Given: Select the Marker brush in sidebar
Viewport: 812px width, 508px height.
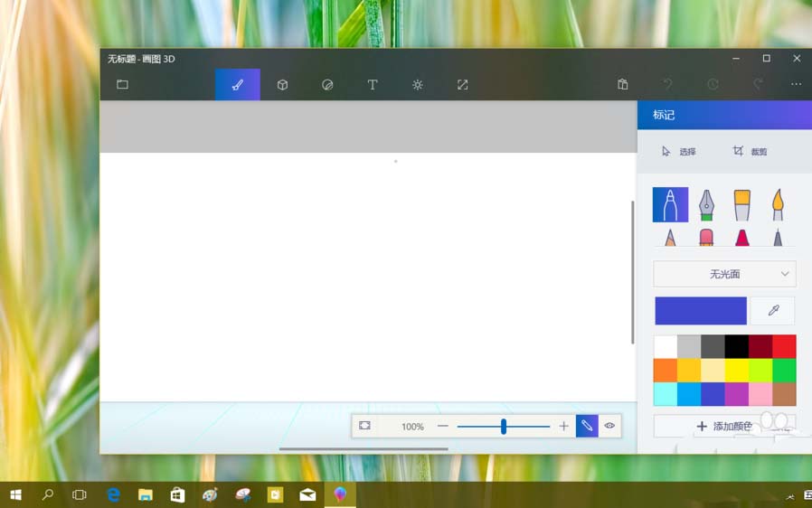Looking at the screenshot, I should (x=670, y=205).
